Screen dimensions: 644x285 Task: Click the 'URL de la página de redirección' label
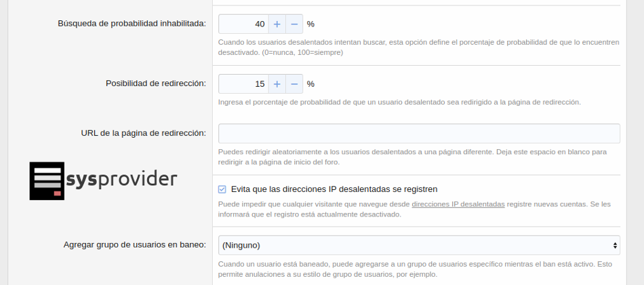(143, 133)
